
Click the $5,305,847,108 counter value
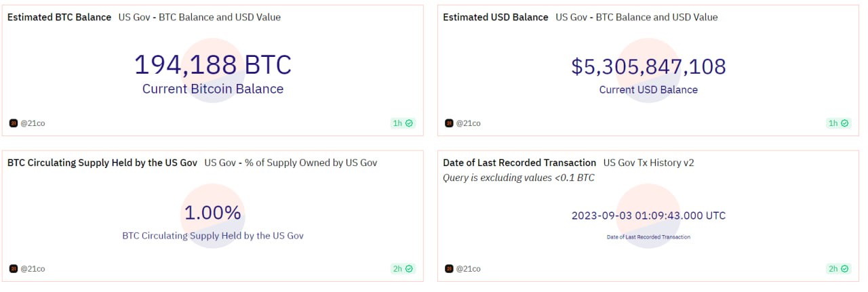648,66
